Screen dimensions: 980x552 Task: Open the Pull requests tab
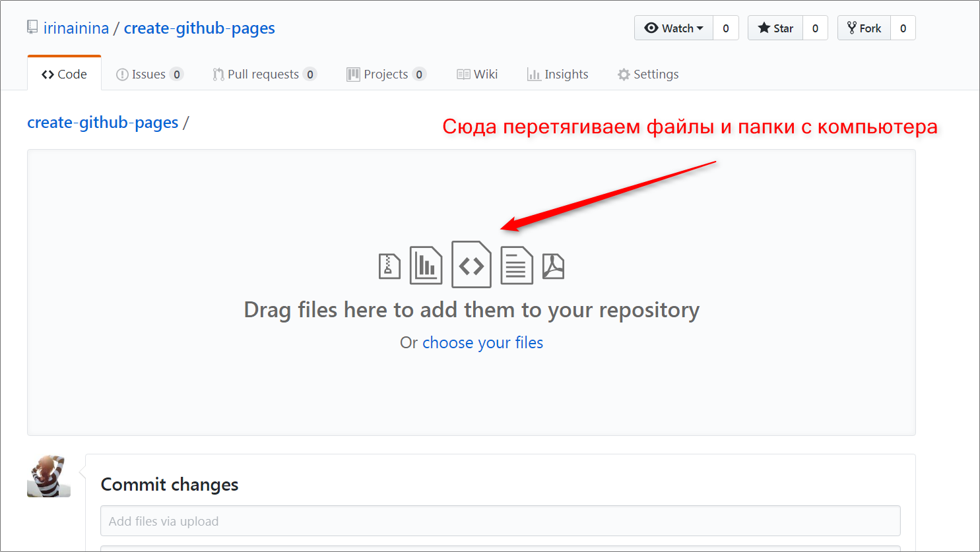(264, 74)
